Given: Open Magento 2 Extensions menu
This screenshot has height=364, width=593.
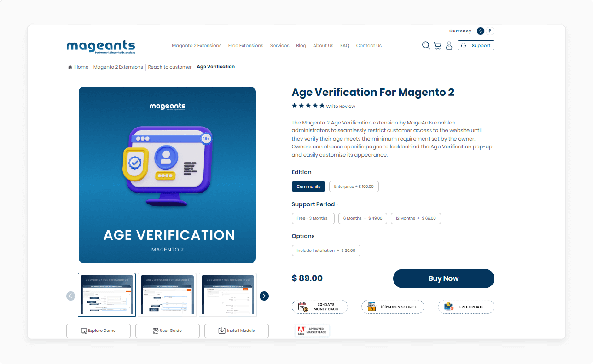Looking at the screenshot, I should (196, 45).
